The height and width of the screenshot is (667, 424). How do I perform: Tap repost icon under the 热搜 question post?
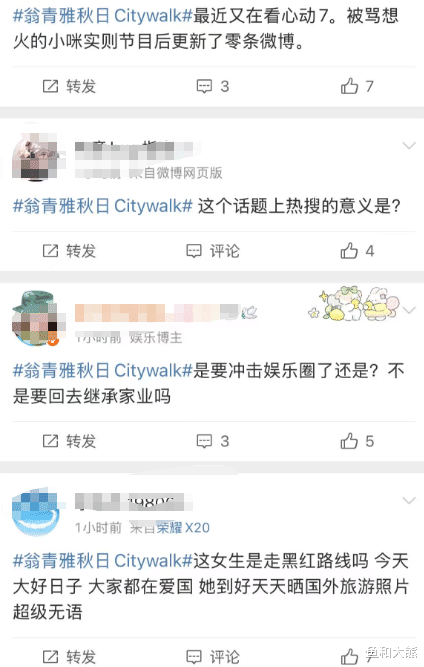[x=51, y=251]
